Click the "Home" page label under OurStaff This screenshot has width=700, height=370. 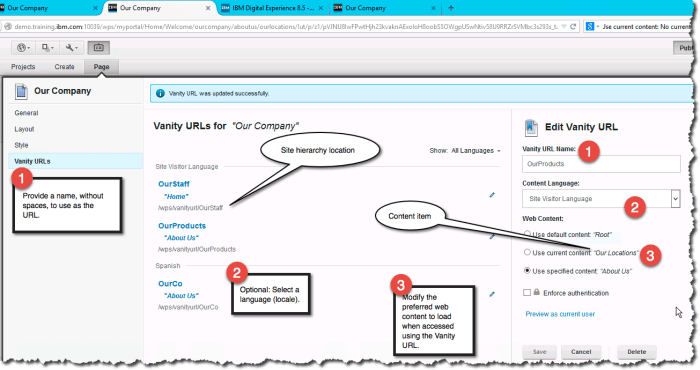[176, 196]
